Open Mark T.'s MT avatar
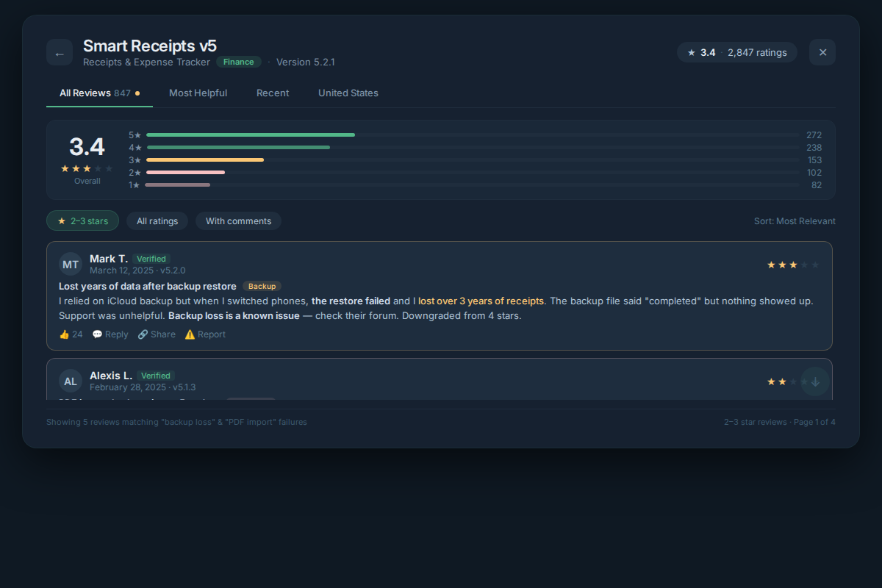The height and width of the screenshot is (588, 882). tap(71, 265)
